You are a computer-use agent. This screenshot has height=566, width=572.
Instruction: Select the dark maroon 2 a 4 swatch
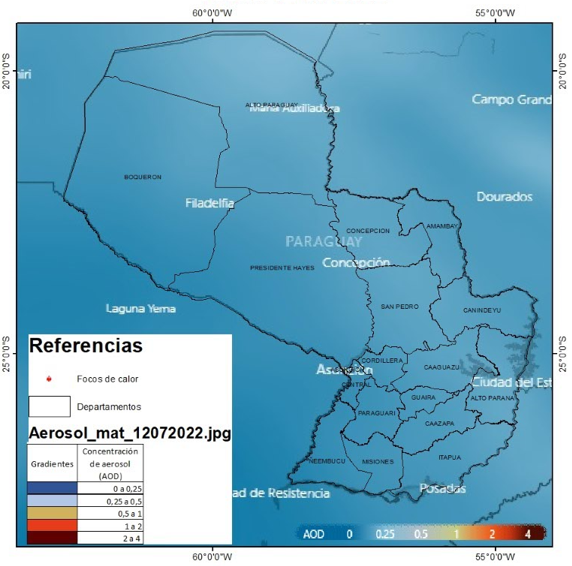[x=52, y=538]
